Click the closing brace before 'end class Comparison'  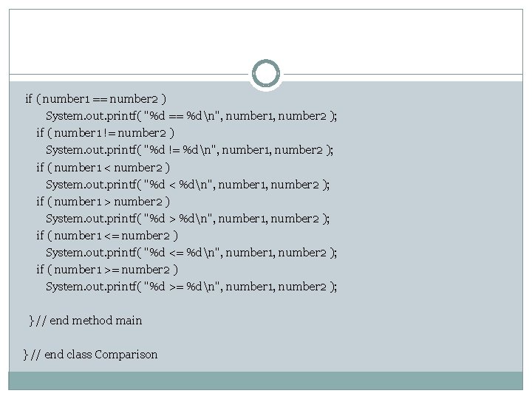tap(27, 355)
